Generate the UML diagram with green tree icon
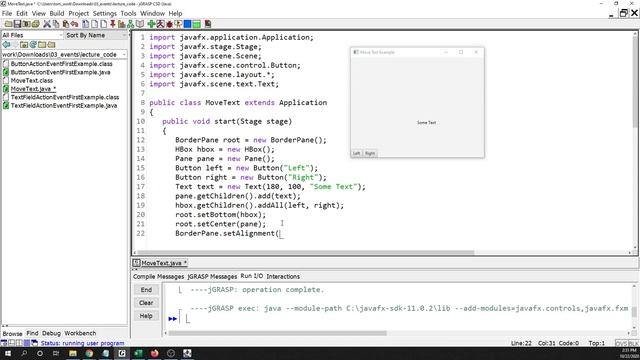 (x=130, y=24)
